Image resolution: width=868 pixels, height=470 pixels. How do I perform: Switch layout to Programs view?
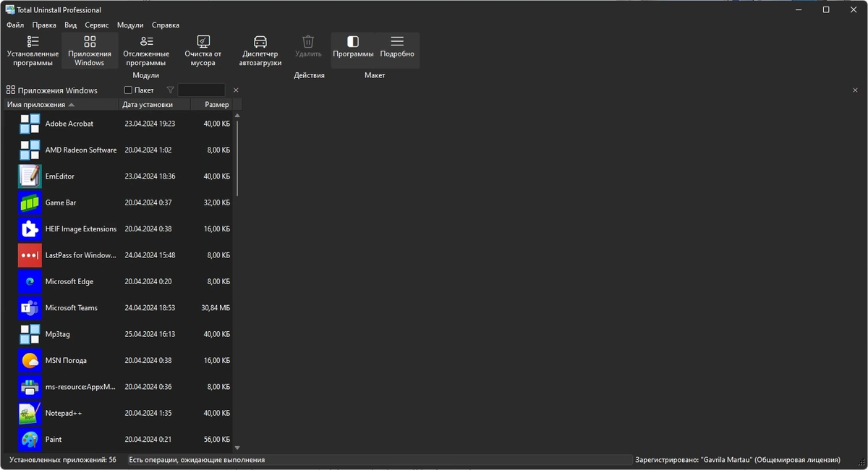coord(353,47)
